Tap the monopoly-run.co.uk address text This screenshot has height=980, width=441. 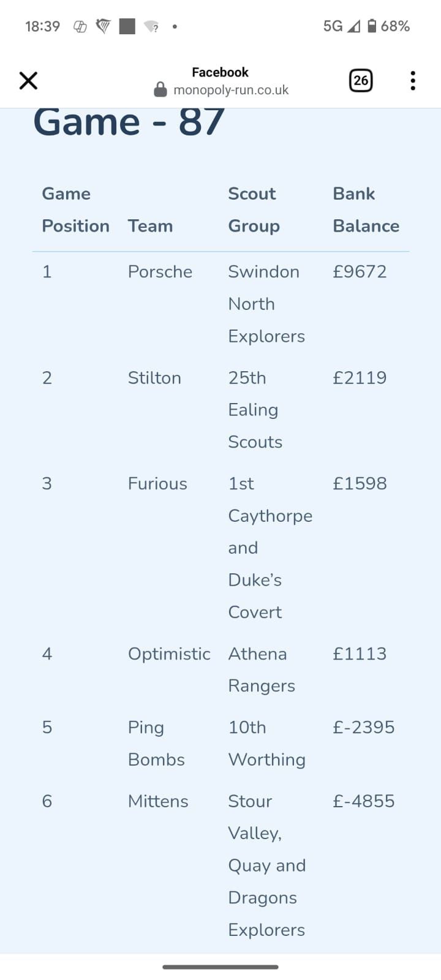click(x=231, y=90)
